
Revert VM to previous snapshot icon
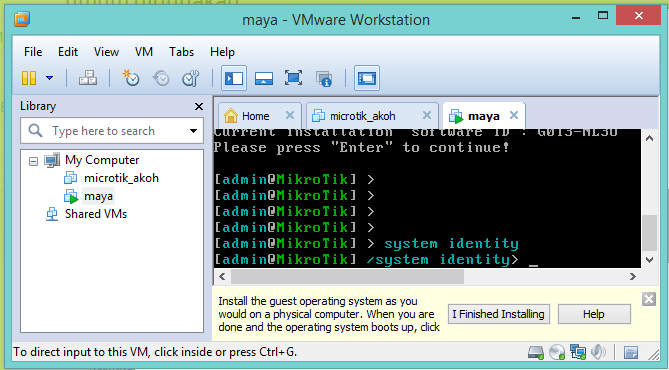pos(161,78)
